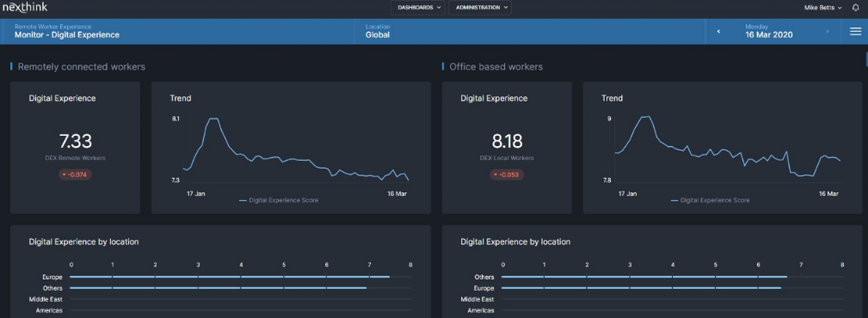
Task: Click the 7.33 DEX Remote Workers score
Action: pyautogui.click(x=76, y=142)
